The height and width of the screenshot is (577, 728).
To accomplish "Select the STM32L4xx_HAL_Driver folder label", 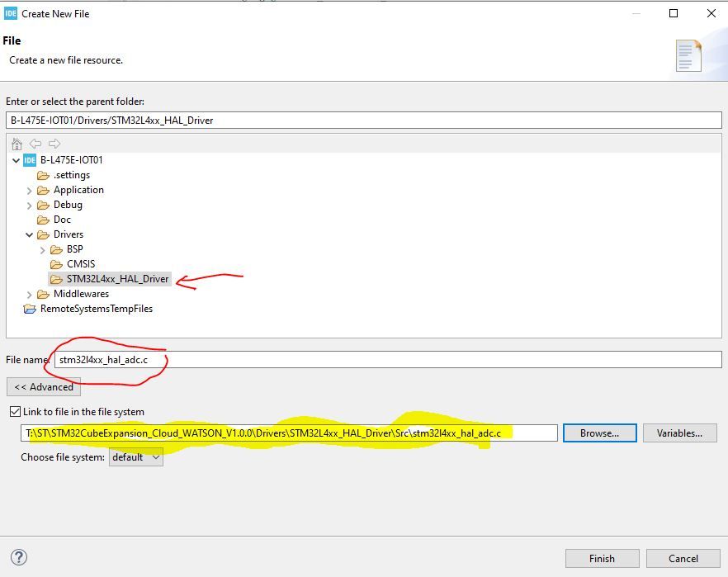I will [x=117, y=279].
